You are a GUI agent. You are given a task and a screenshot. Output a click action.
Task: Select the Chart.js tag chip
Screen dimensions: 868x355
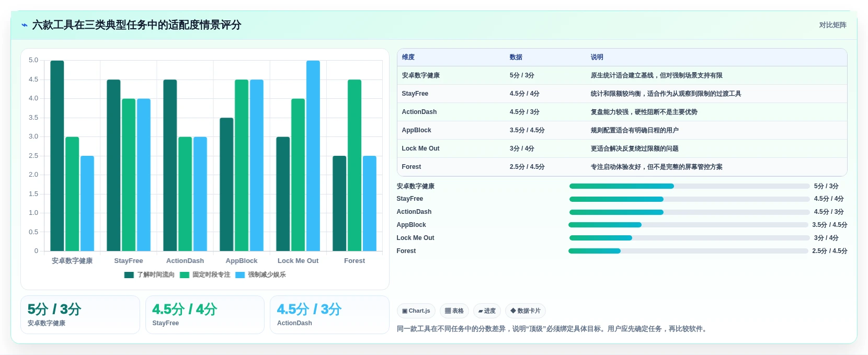[416, 311]
